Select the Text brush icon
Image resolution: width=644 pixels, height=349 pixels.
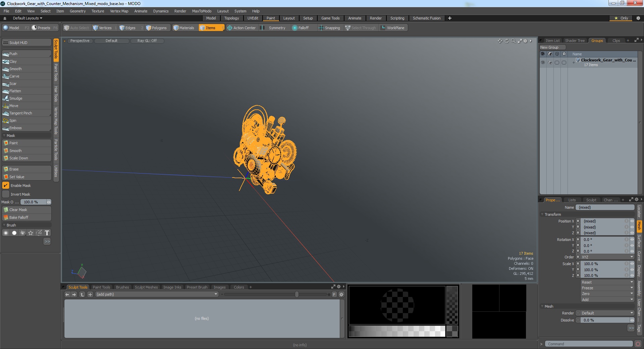pyautogui.click(x=47, y=233)
